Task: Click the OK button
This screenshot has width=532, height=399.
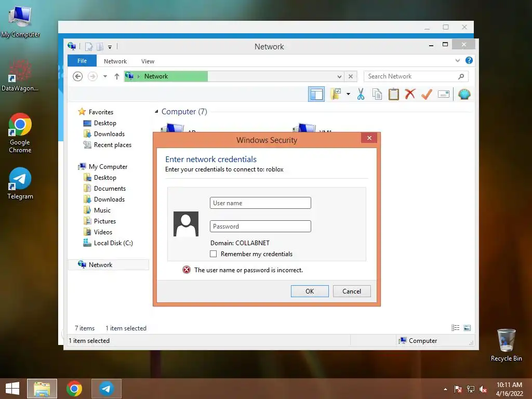Action: click(310, 291)
